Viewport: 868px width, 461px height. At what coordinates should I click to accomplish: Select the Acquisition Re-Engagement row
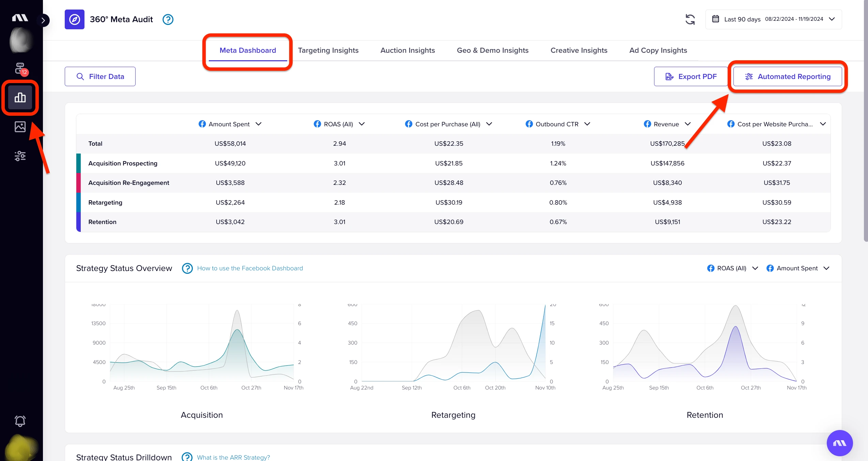click(453, 183)
